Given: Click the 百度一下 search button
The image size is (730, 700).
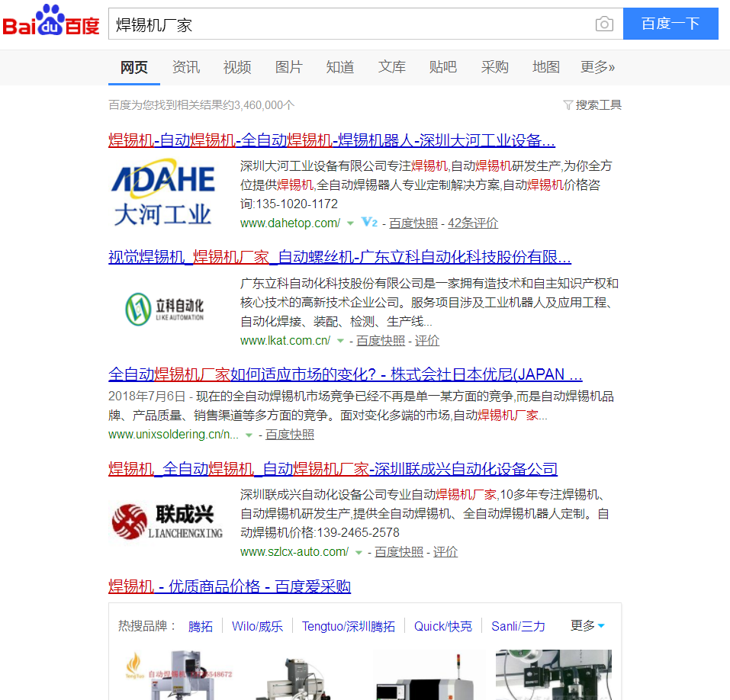Looking at the screenshot, I should [x=671, y=24].
